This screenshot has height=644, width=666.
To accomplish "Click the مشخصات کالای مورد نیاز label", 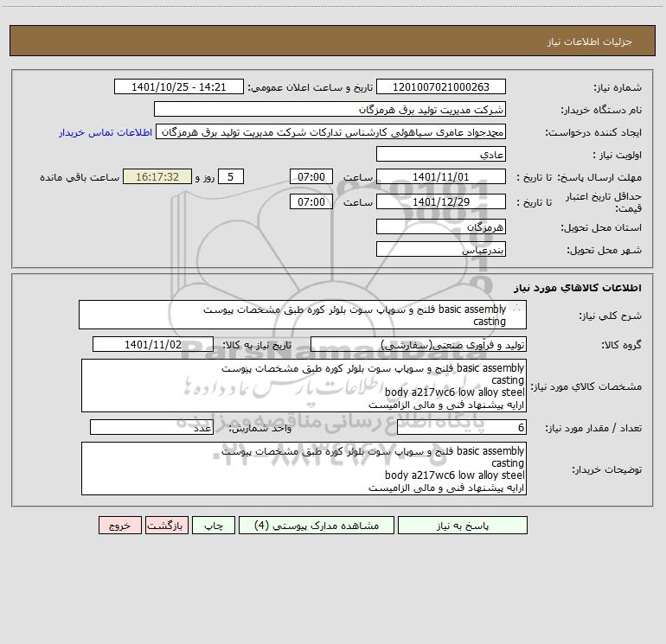I will pos(586,386).
